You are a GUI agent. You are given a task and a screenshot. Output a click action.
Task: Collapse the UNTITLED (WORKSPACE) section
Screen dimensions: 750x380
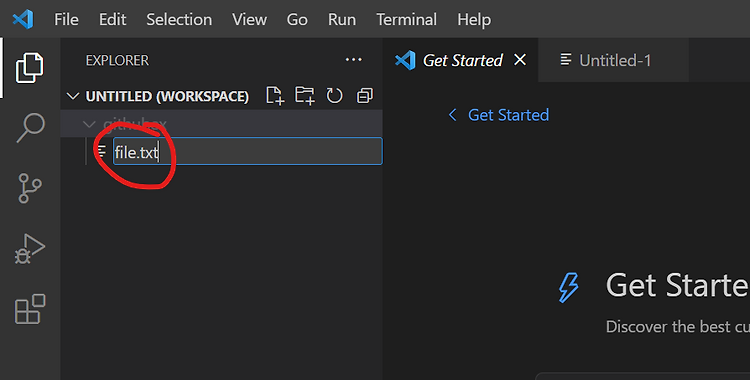(x=73, y=96)
